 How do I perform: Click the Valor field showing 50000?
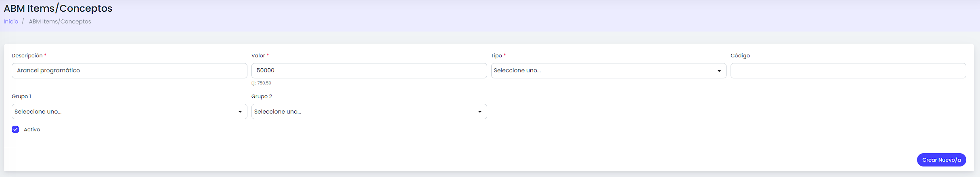369,71
